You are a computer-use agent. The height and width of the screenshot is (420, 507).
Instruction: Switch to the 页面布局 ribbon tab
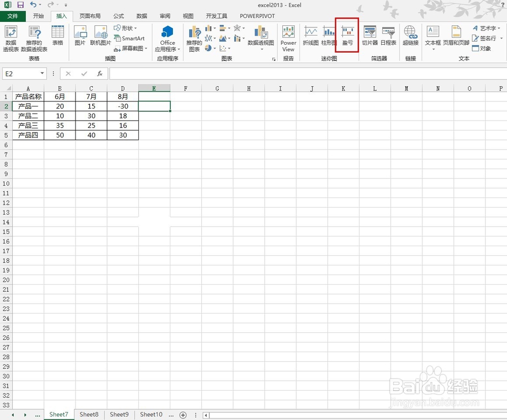(90, 16)
